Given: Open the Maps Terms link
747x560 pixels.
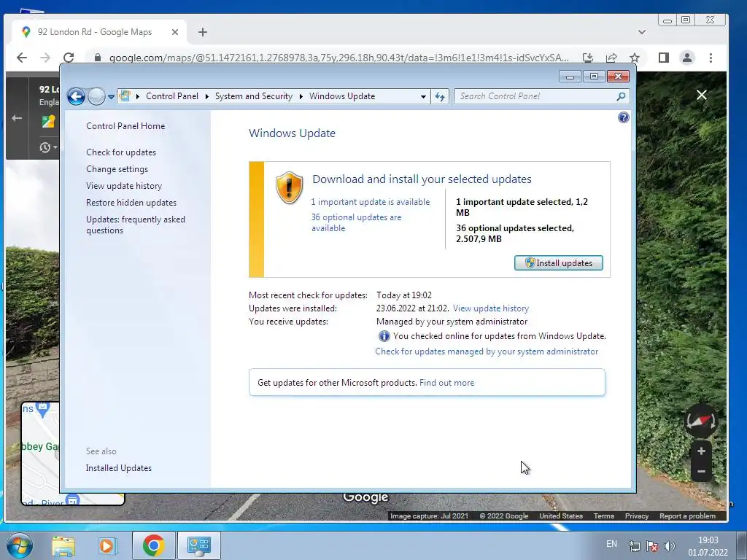Looking at the screenshot, I should pos(603,516).
